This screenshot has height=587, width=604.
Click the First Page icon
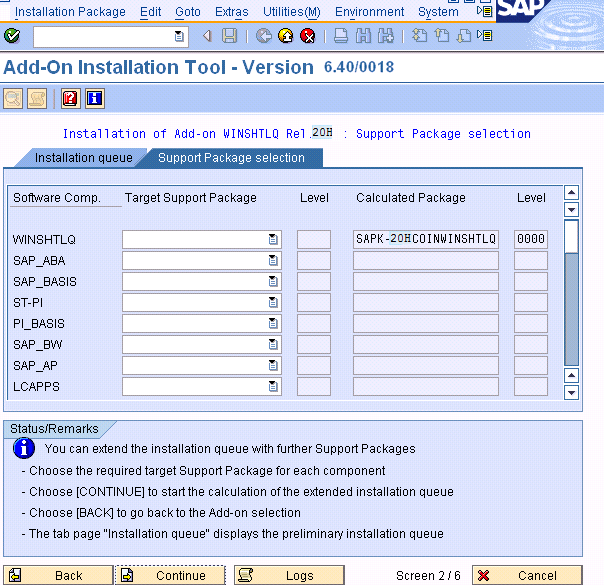[x=419, y=36]
